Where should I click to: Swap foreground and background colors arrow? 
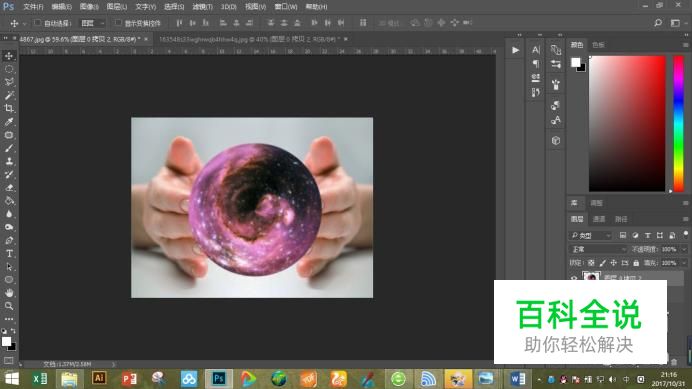(x=13, y=330)
